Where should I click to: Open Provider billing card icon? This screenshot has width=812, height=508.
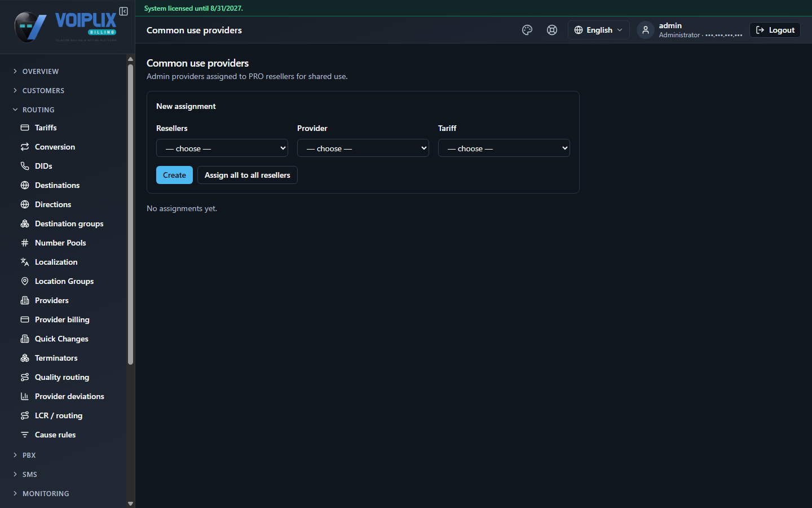point(25,319)
